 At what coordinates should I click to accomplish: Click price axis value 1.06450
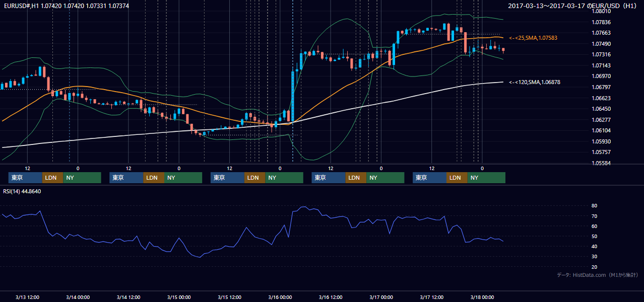601,109
